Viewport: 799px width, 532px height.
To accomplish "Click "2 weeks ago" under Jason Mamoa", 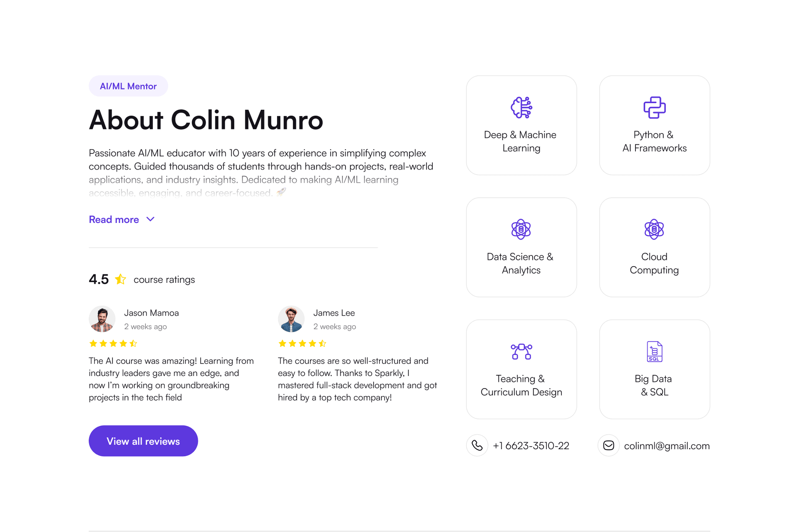I will pyautogui.click(x=146, y=327).
